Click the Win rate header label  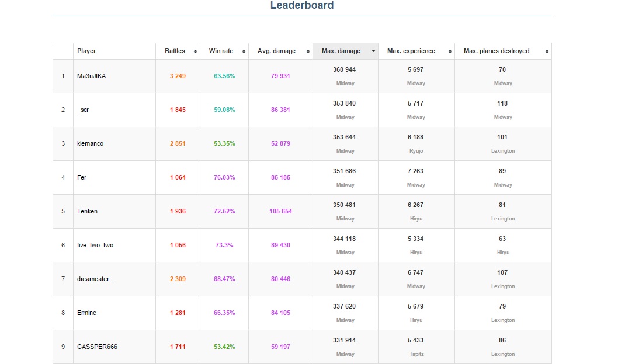tap(221, 51)
